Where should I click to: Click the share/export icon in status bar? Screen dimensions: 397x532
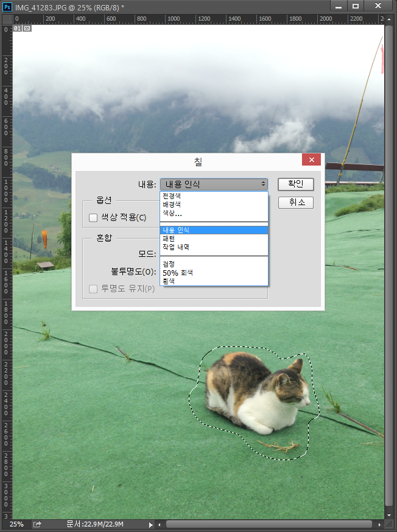point(37,524)
